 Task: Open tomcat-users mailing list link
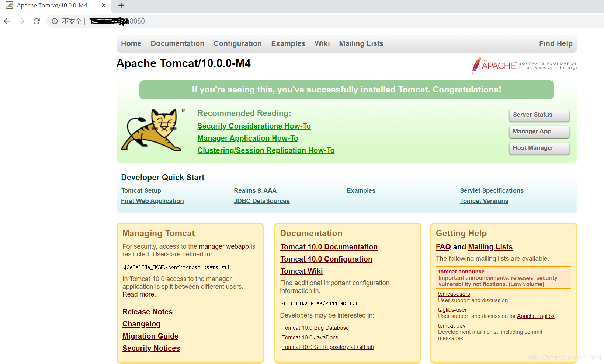tap(454, 294)
